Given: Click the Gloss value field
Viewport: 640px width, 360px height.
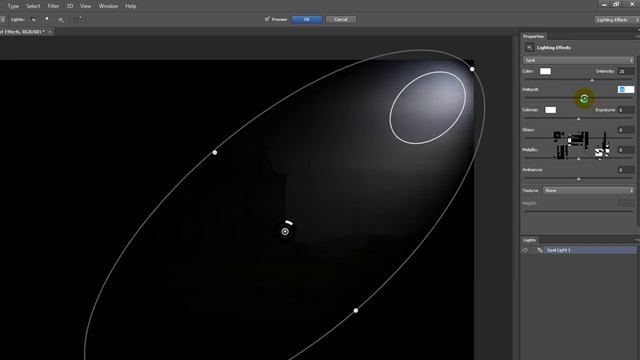Looking at the screenshot, I should (625, 130).
